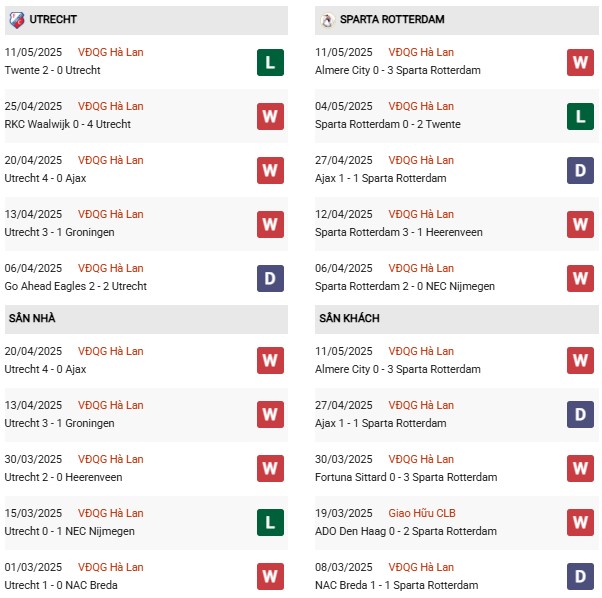This screenshot has width=602, height=598.
Task: Select the L badge for Utrecht vs NEC Nijmegen
Action: 270,523
